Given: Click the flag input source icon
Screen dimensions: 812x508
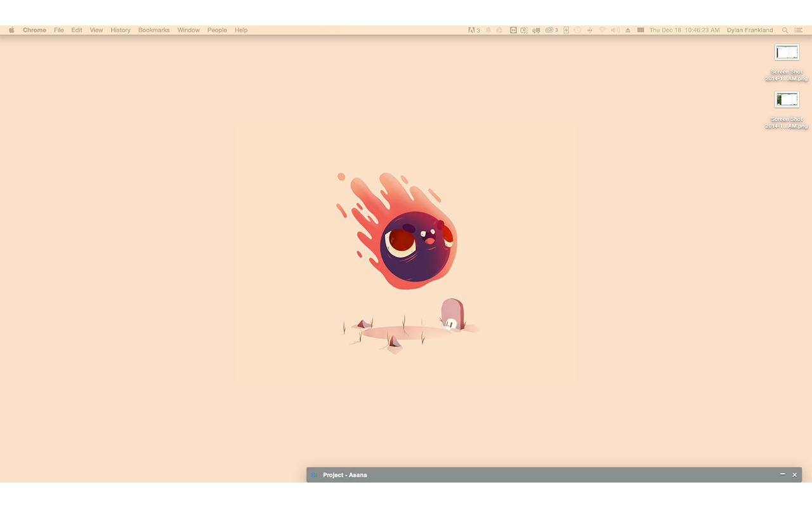Looking at the screenshot, I should click(641, 30).
